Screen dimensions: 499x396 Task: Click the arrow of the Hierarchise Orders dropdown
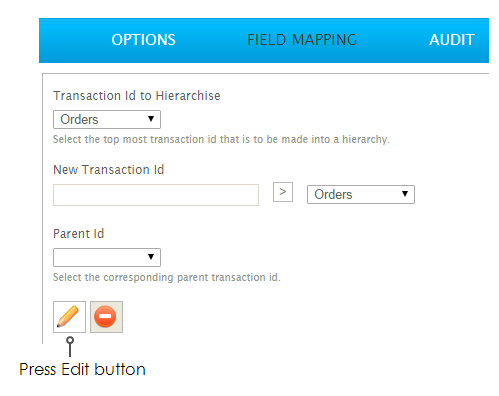click(151, 119)
